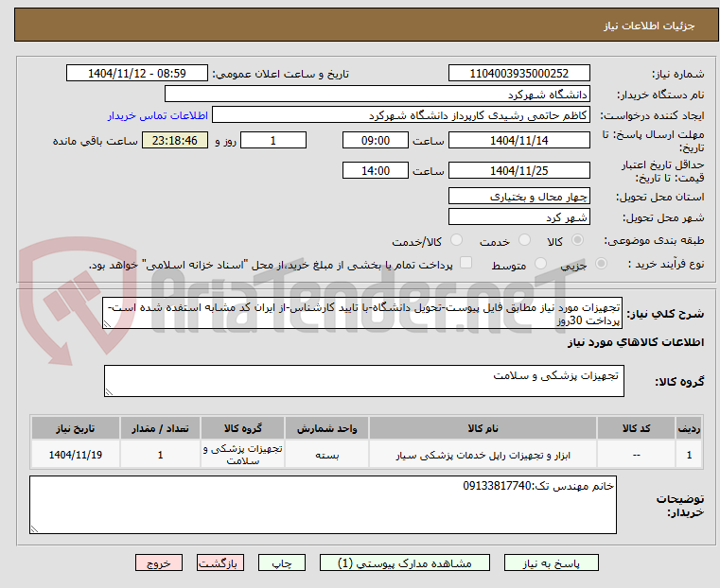Click the شماره نیاز field 1104003935000252
Screen dimensions: 720x588
click(518, 74)
